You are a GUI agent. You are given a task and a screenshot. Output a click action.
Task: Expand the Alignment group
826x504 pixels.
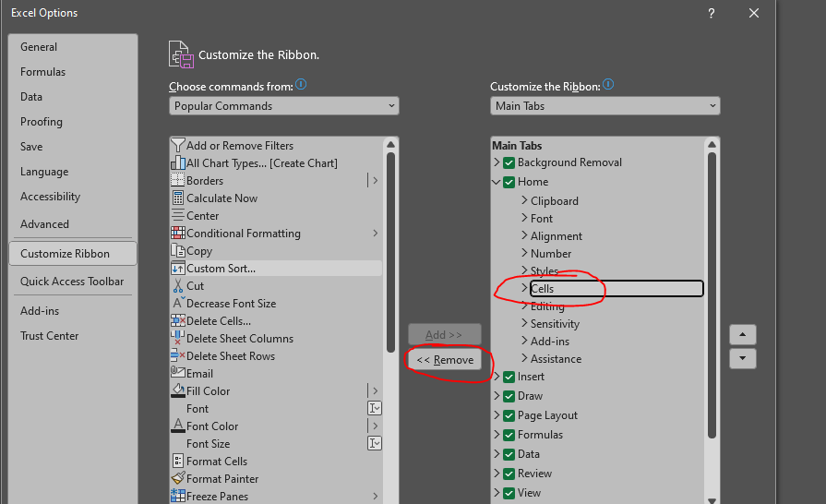coord(524,235)
